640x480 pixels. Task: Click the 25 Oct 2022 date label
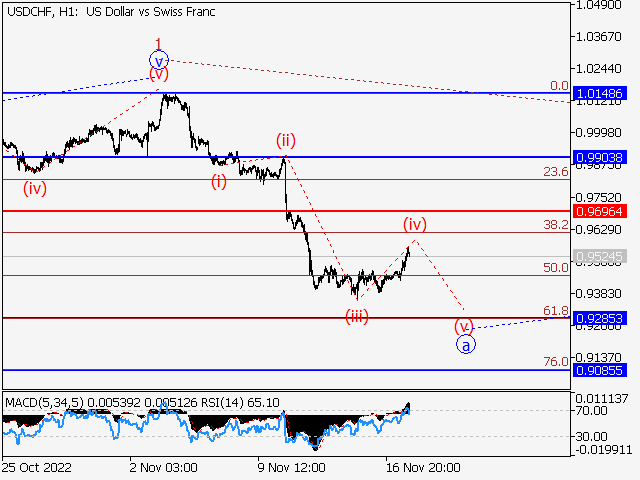[37, 467]
